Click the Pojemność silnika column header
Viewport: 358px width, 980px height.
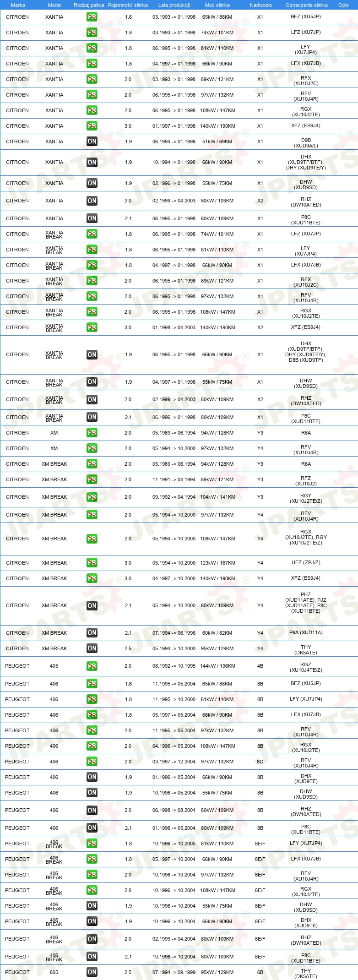click(128, 5)
